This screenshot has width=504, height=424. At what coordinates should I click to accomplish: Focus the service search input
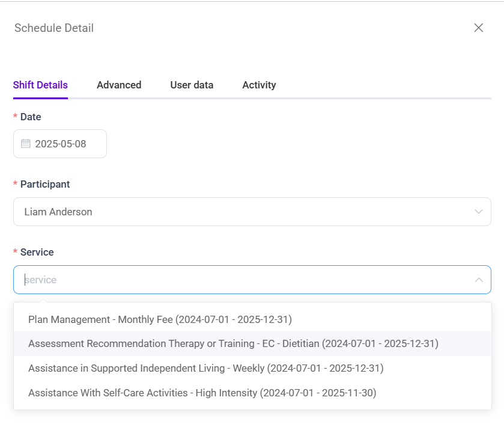pyautogui.click(x=240, y=280)
